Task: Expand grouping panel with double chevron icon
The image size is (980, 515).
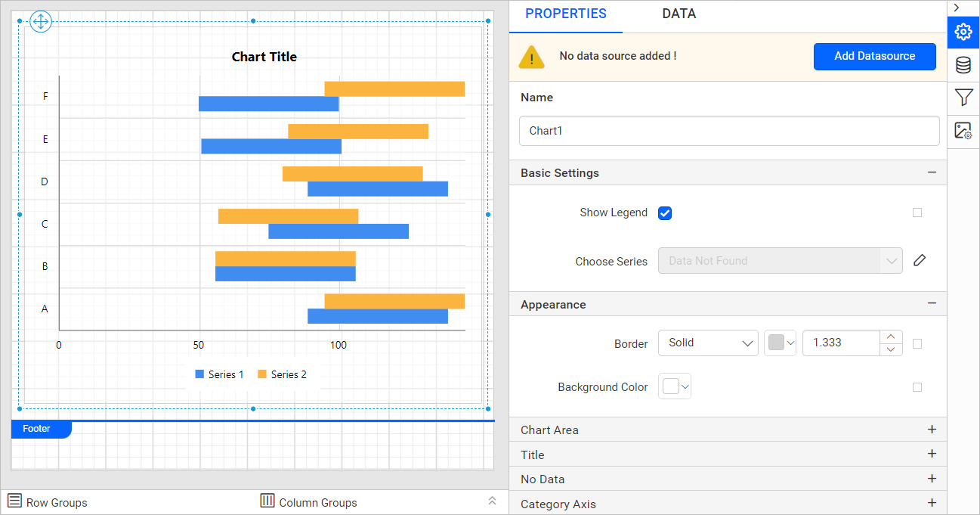Action: pyautogui.click(x=492, y=501)
